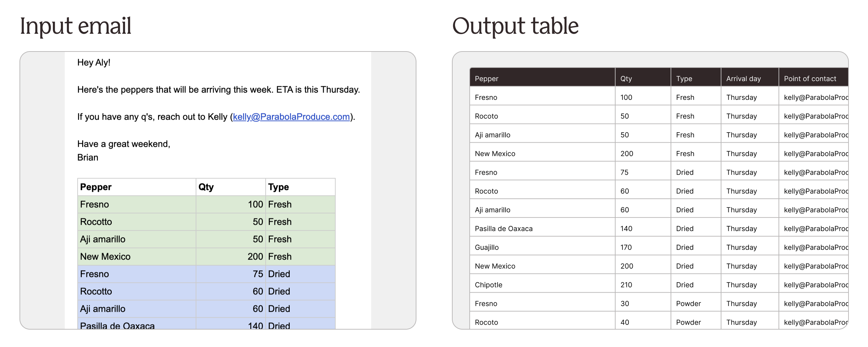Click the Point of contact column header
The height and width of the screenshot is (347, 868).
810,79
